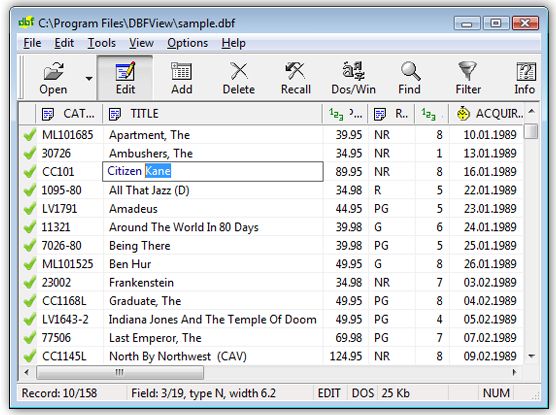Click the Filter funnel icon
The width and height of the screenshot is (556, 415).
click(x=468, y=71)
